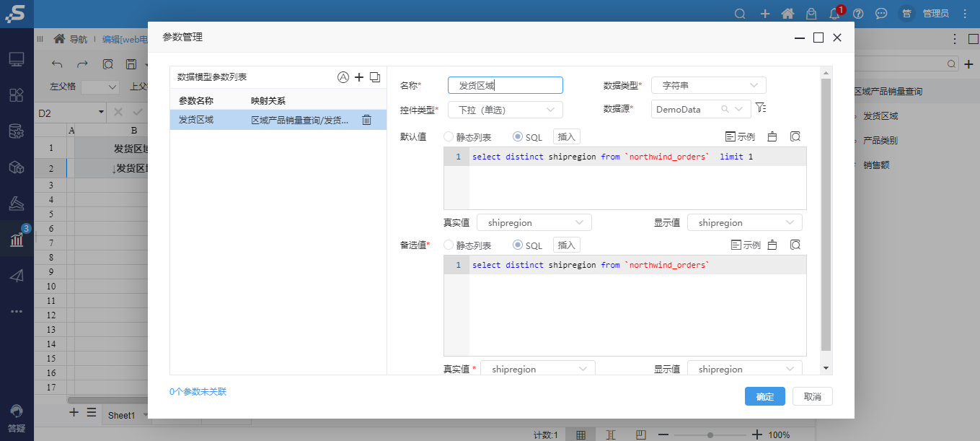Click the 0个参数未关联 link
The image size is (980, 441).
[x=198, y=392]
